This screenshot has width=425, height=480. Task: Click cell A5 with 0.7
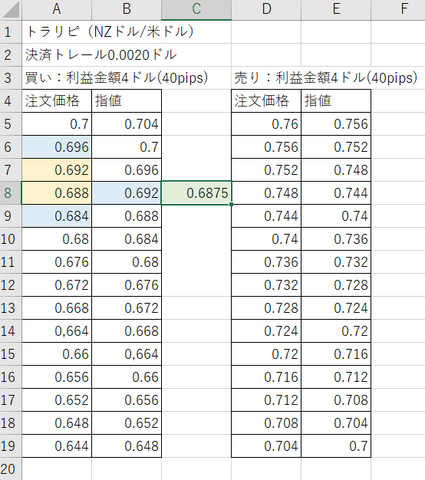pyautogui.click(x=57, y=124)
